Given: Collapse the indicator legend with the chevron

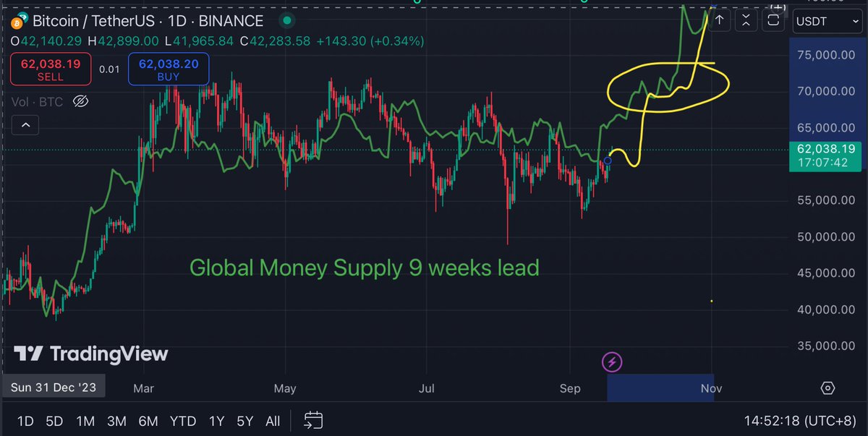Looking at the screenshot, I should [x=25, y=126].
